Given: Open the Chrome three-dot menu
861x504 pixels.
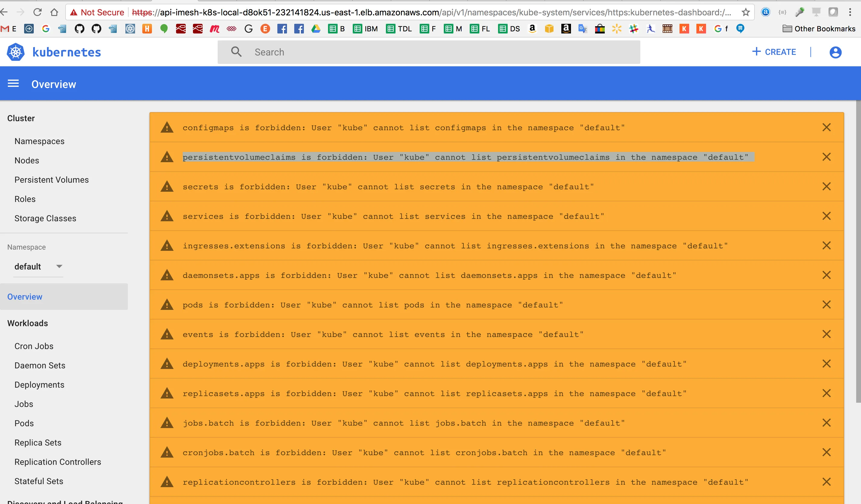Looking at the screenshot, I should click(850, 12).
